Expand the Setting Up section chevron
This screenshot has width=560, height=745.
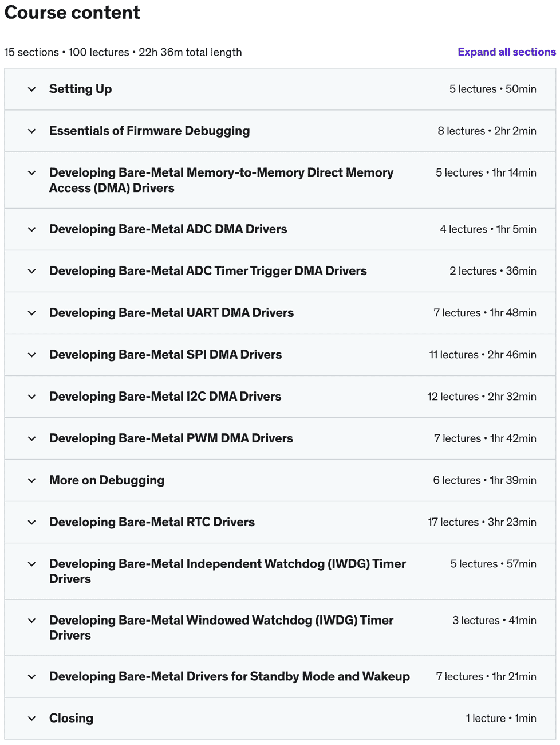32,89
